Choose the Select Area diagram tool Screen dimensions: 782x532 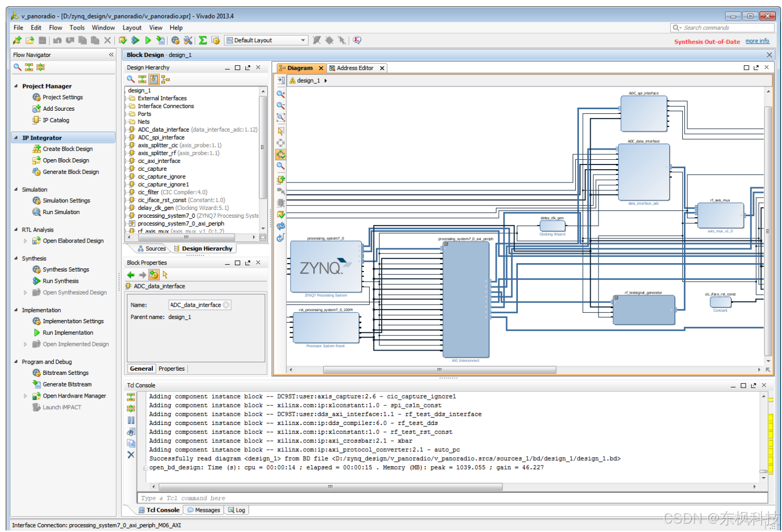[281, 130]
